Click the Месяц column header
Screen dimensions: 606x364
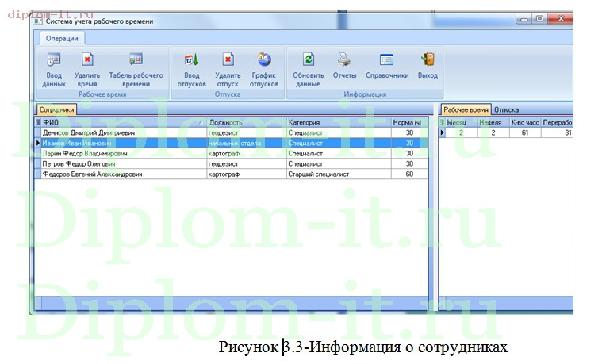coord(462,122)
